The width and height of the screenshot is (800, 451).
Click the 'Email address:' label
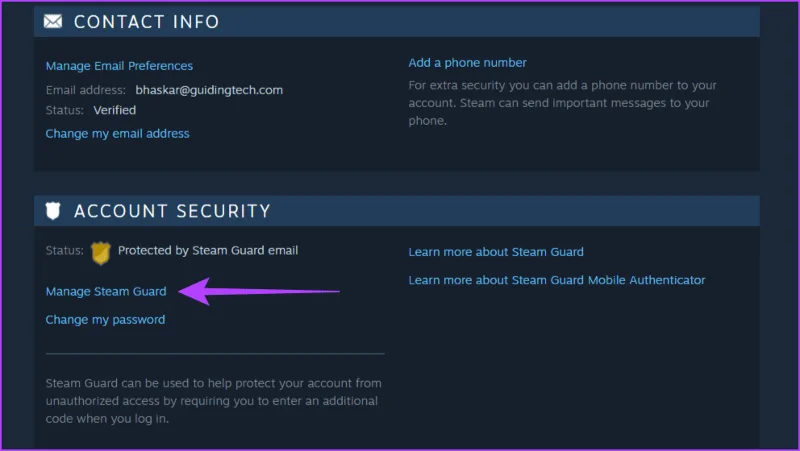point(86,90)
